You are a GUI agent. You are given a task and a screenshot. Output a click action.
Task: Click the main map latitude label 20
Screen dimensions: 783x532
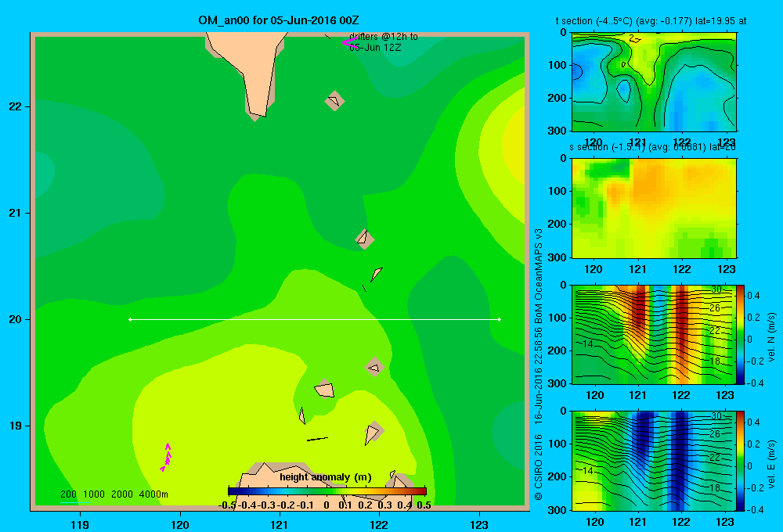point(16,319)
